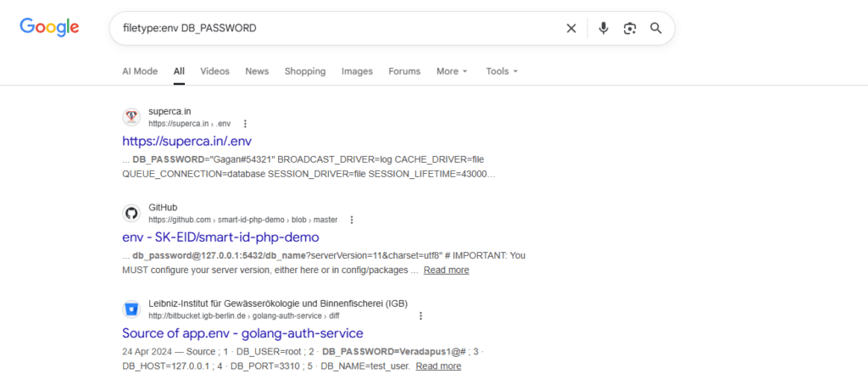Click github.com smart-id-php-demo breadcrumb URL
868x385 pixels.
[x=243, y=220]
